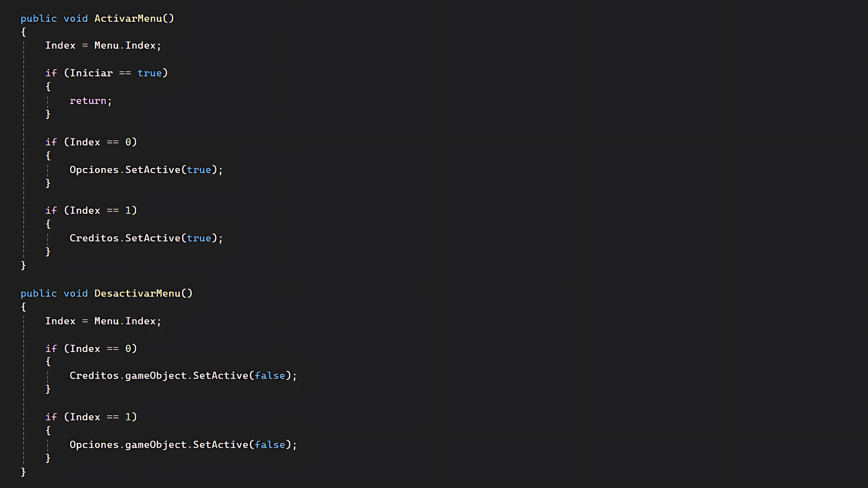Click the void keyword before DesactivarMenu
Viewport: 868px width, 488px height.
[x=75, y=294]
